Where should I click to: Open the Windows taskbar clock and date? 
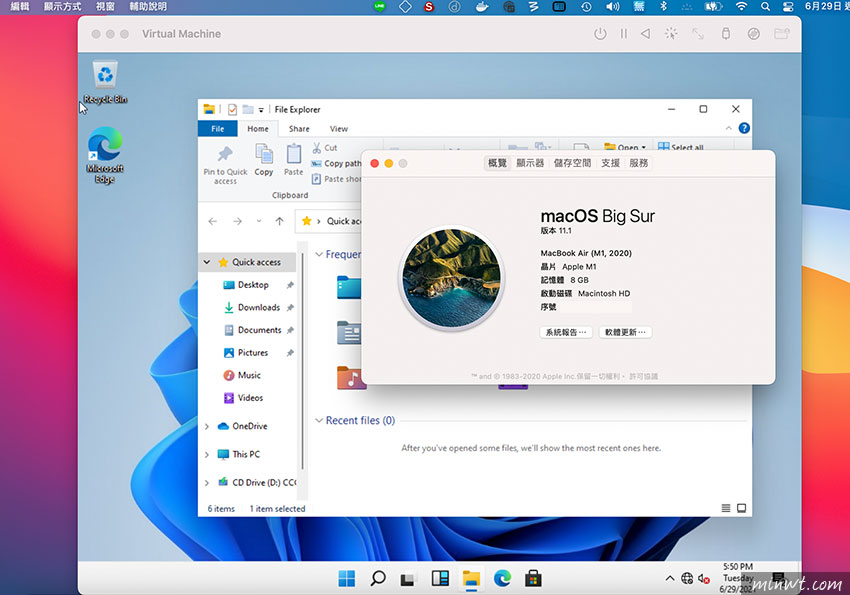point(738,579)
